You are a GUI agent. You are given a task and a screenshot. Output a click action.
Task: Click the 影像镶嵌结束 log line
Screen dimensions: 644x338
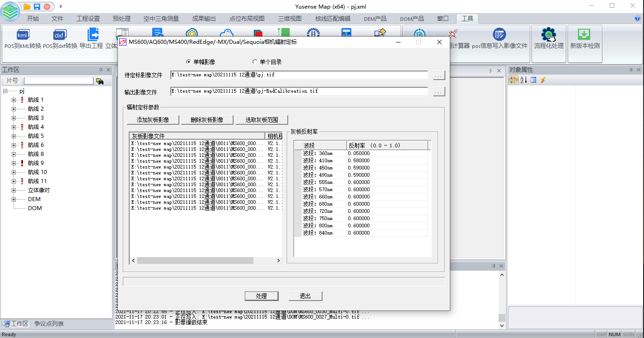[161, 322]
